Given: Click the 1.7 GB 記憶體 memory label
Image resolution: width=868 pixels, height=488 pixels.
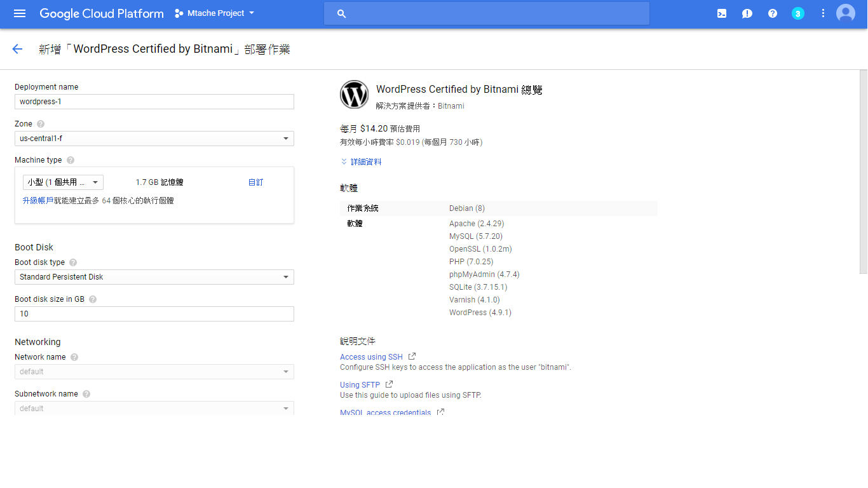Looking at the screenshot, I should (159, 182).
